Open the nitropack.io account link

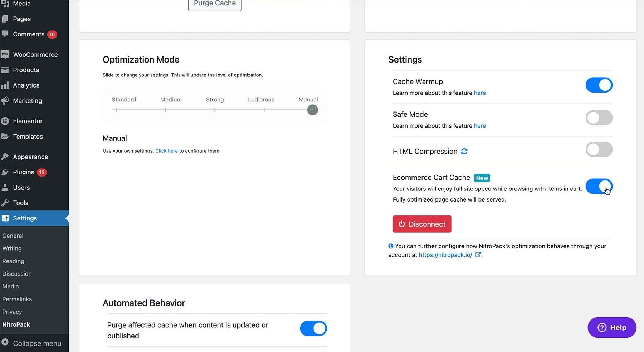click(445, 255)
